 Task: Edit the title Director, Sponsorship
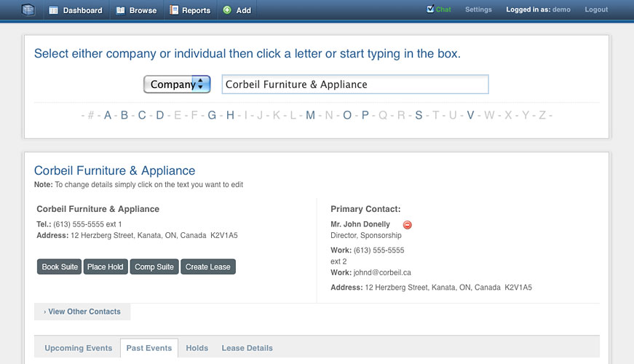pos(366,235)
